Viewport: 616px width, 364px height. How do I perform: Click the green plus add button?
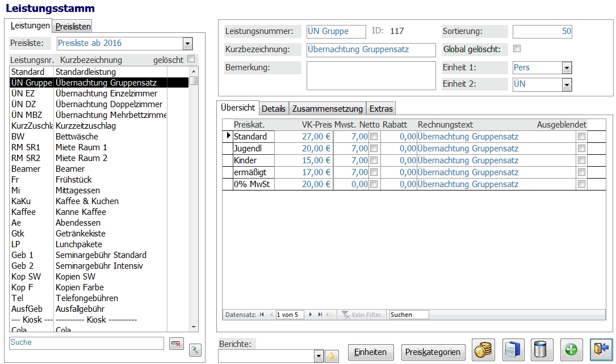tap(572, 350)
